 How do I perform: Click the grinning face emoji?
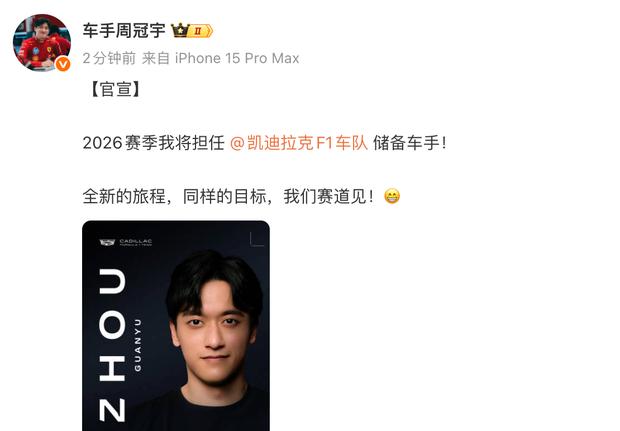(x=392, y=196)
